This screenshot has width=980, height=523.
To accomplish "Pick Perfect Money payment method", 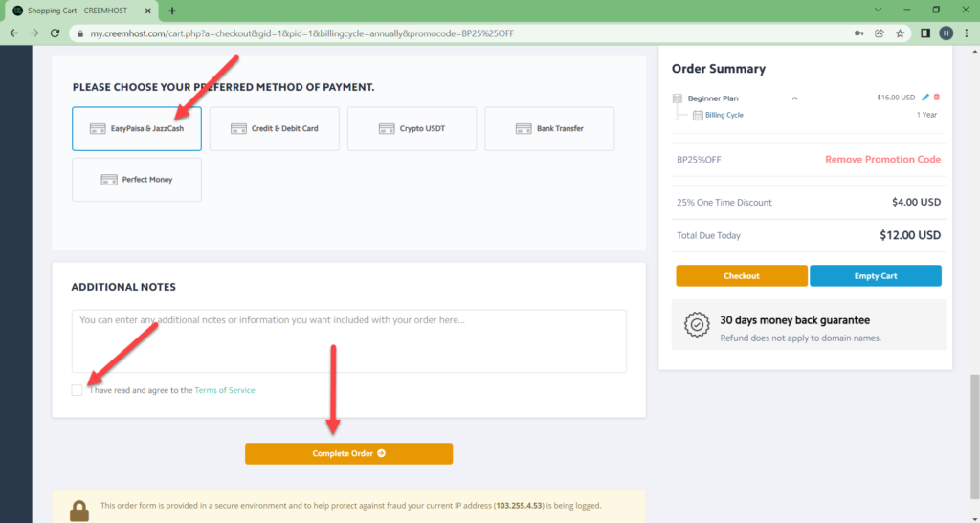I will click(137, 180).
